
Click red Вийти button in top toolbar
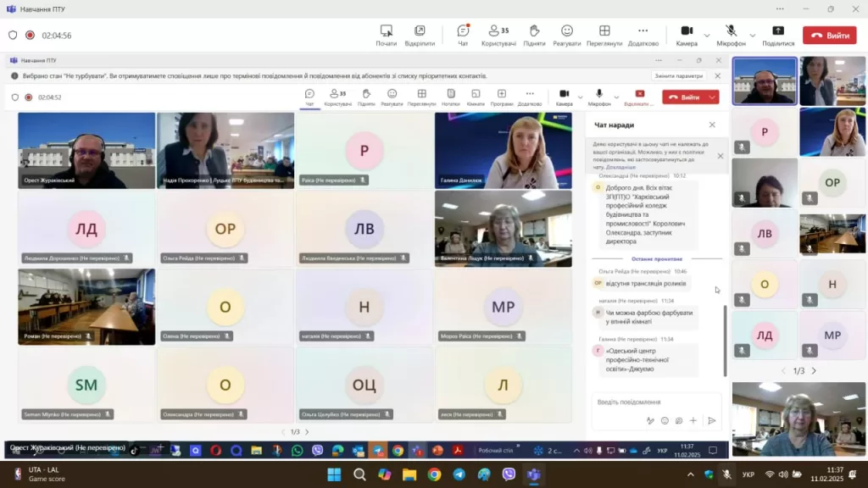pos(829,36)
